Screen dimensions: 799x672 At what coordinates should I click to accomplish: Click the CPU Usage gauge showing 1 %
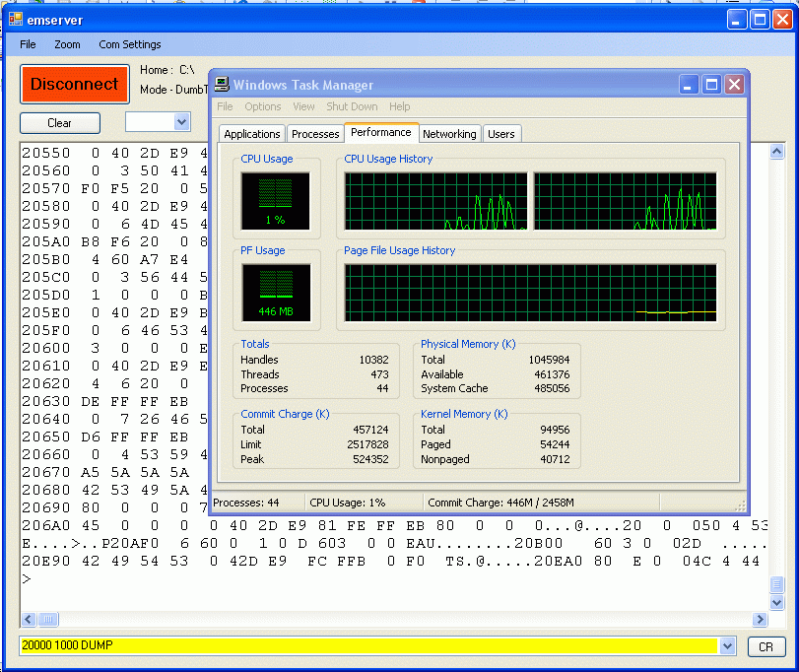[276, 201]
